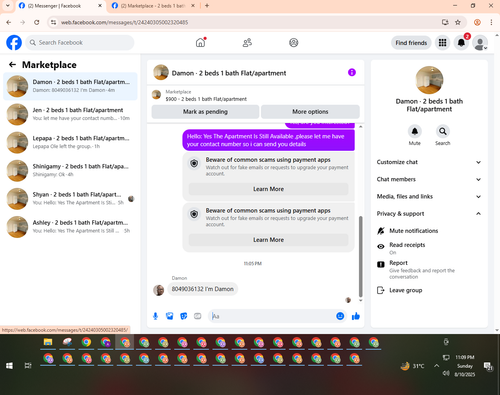Screen dimensions: 500x395
Task: Open a new browser tab
Action: click(207, 6)
